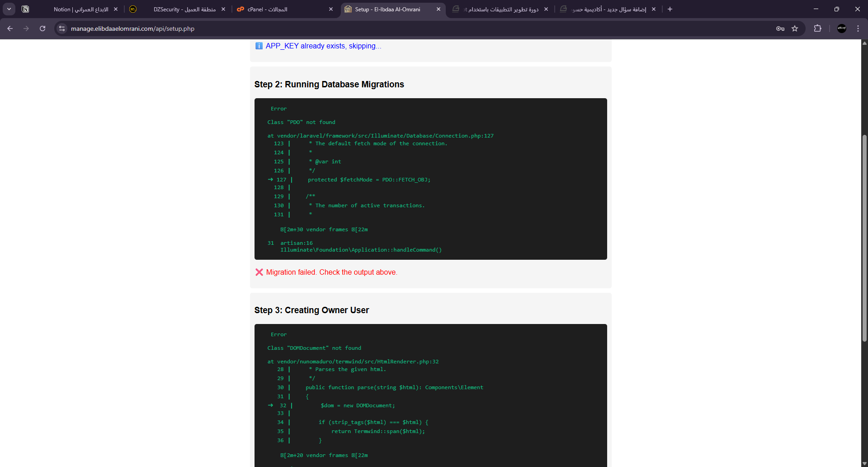Open the saved passwords key icon
The width and height of the screenshot is (868, 467).
780,29
